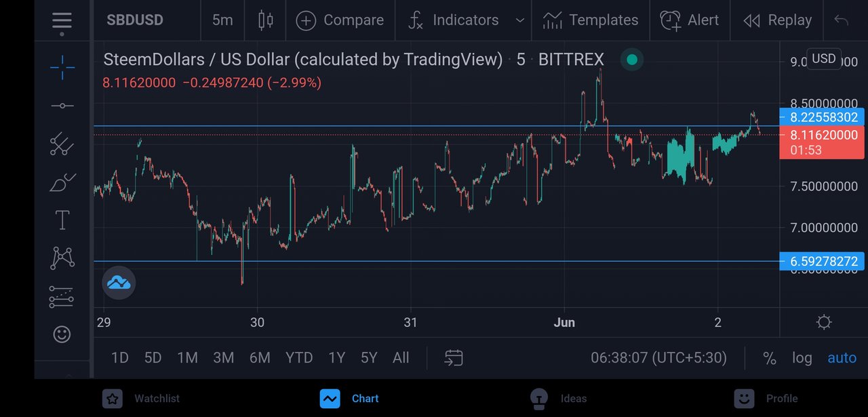This screenshot has width=868, height=417.
Task: Click the BITTREX exchange label
Action: (571, 60)
